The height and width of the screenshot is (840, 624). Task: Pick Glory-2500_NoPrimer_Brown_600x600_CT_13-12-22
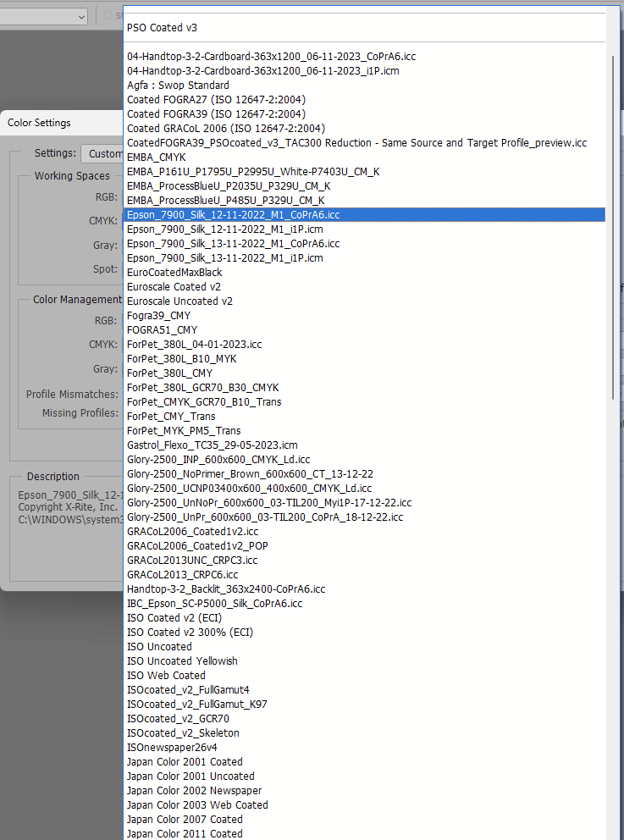pos(364,475)
